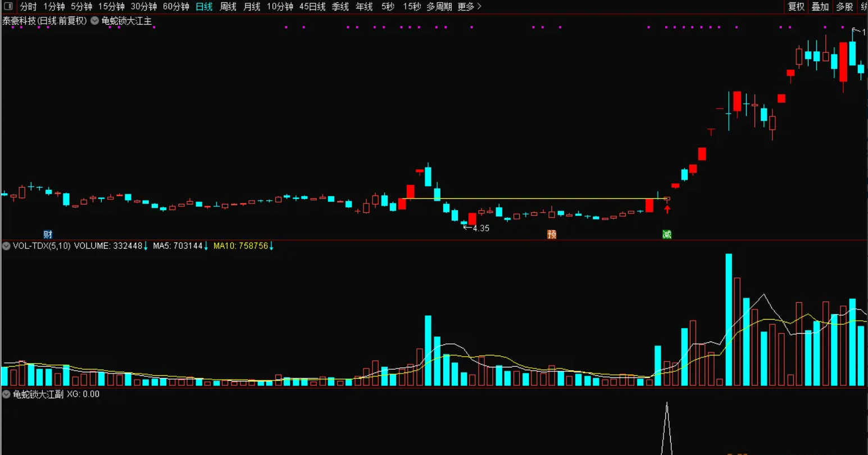This screenshot has width=868, height=455.
Task: Click the 分时 intraday button
Action: (28, 7)
